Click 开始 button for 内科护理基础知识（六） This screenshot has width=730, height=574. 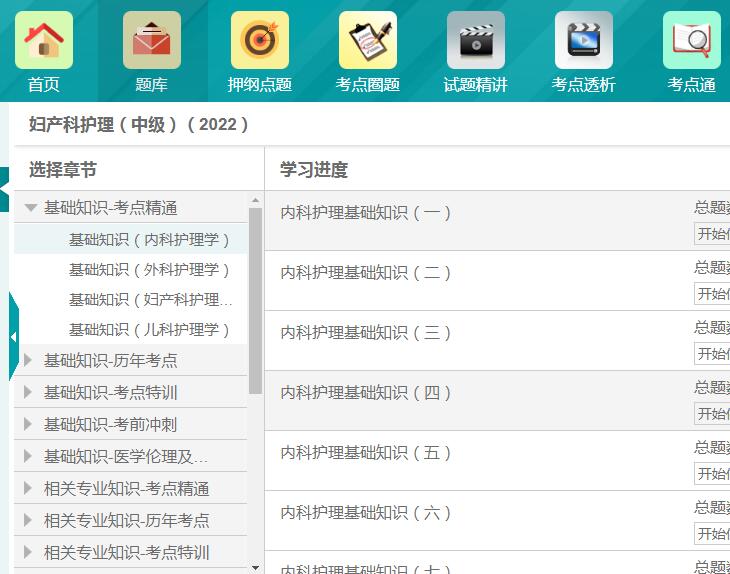coord(712,533)
